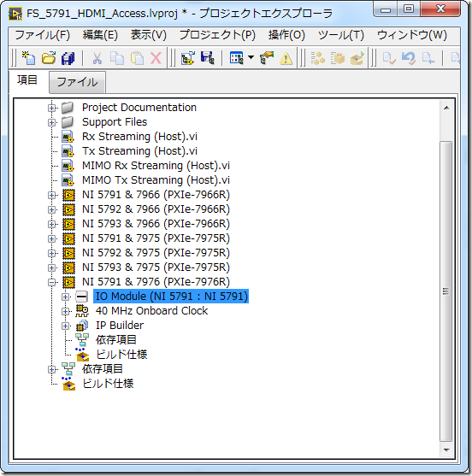This screenshot has width=472, height=476.
Task: Open the dropdown arrow beside filter view icon
Action: pyautogui.click(x=251, y=57)
